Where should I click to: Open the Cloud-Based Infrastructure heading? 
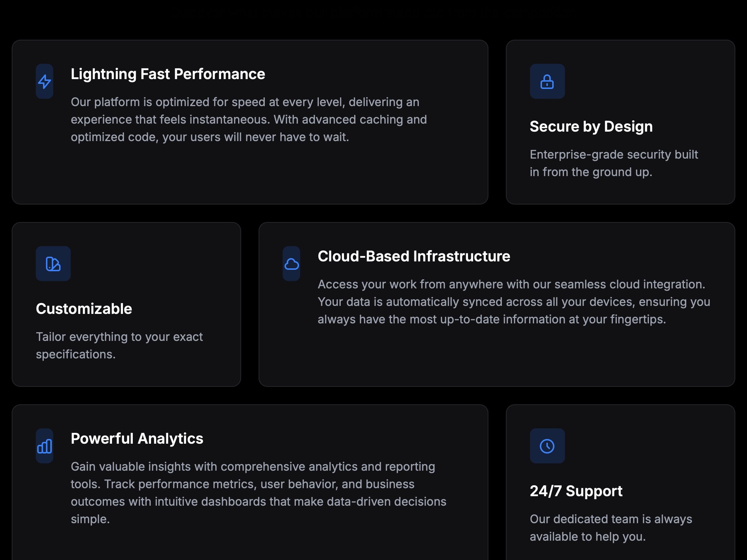[414, 256]
